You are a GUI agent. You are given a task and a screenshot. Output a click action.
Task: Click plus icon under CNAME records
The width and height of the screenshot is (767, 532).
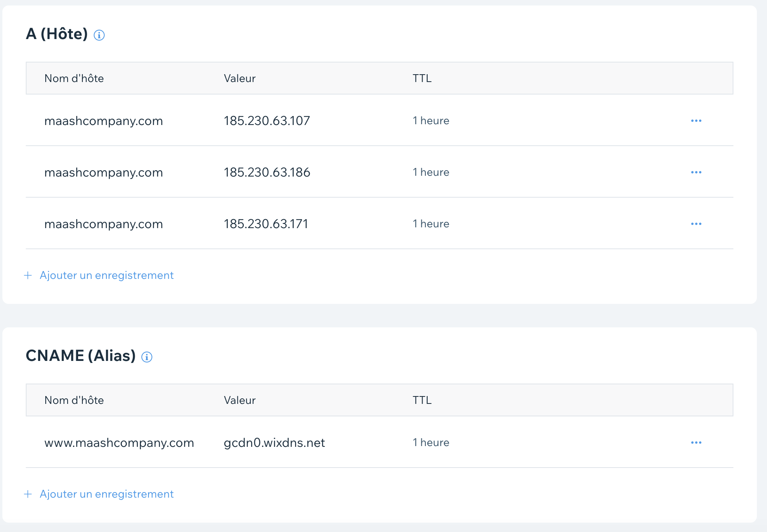tap(28, 494)
